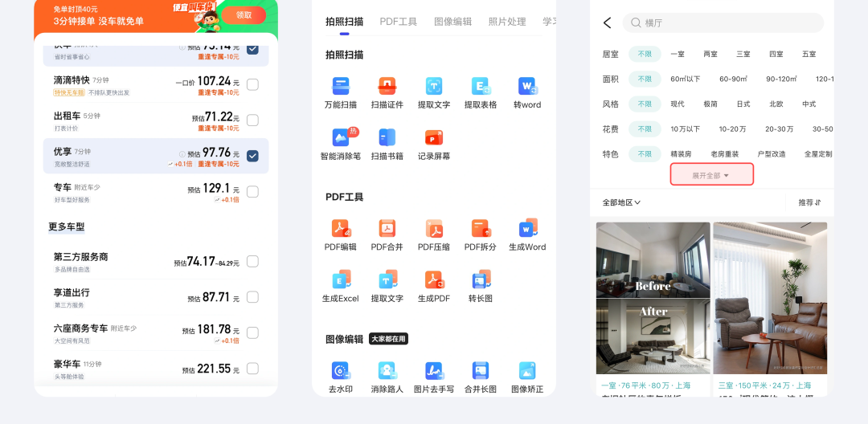Tap the 领取 coupon claim button
This screenshot has height=424, width=868.
244,15
